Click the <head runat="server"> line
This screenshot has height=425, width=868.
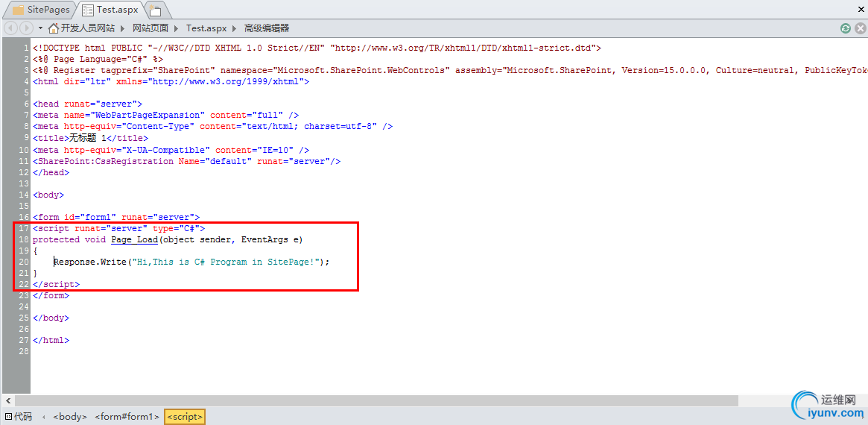(x=87, y=104)
